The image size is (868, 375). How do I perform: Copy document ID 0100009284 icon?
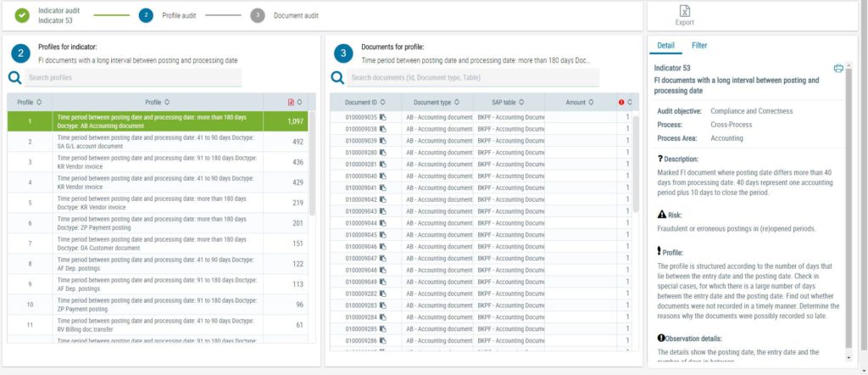382,317
